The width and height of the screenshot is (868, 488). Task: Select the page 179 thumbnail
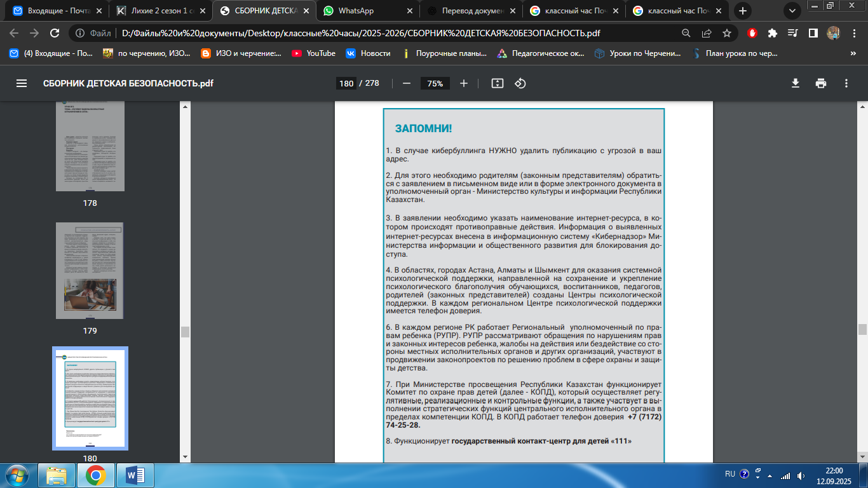(90, 271)
